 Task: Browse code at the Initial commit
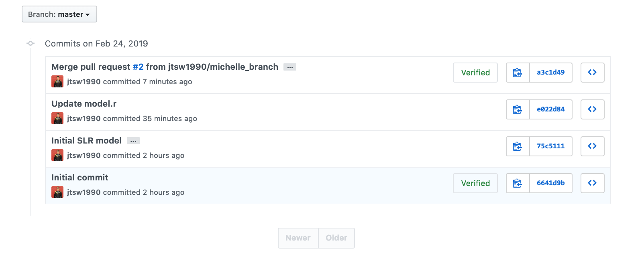coord(592,183)
